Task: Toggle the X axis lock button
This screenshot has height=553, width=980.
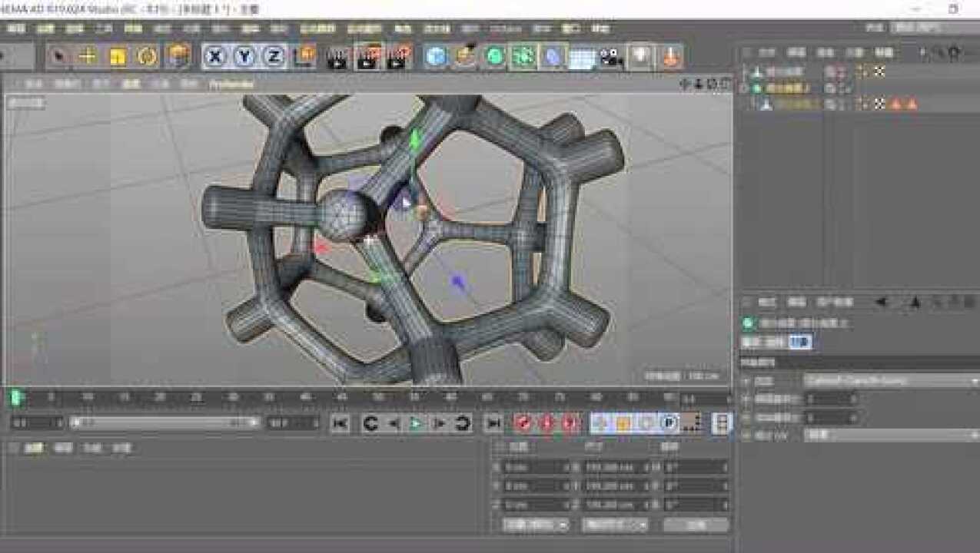Action: click(x=214, y=55)
